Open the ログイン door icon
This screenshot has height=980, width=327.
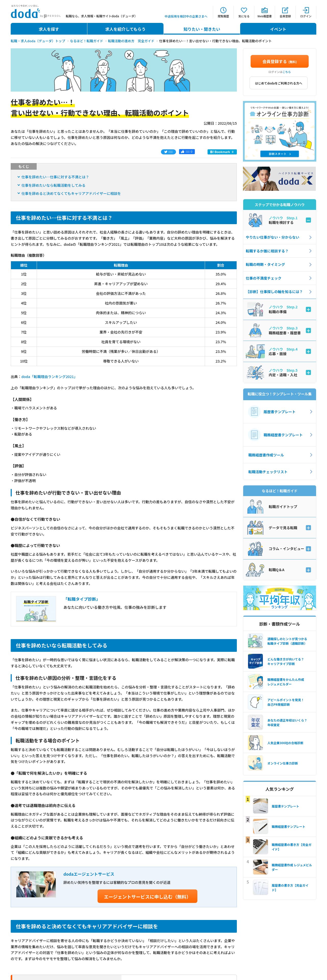click(305, 12)
